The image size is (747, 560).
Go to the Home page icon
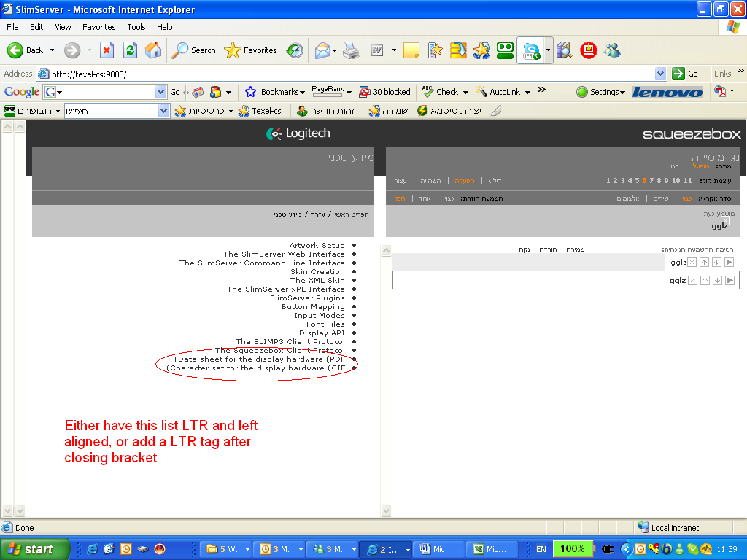pyautogui.click(x=153, y=50)
